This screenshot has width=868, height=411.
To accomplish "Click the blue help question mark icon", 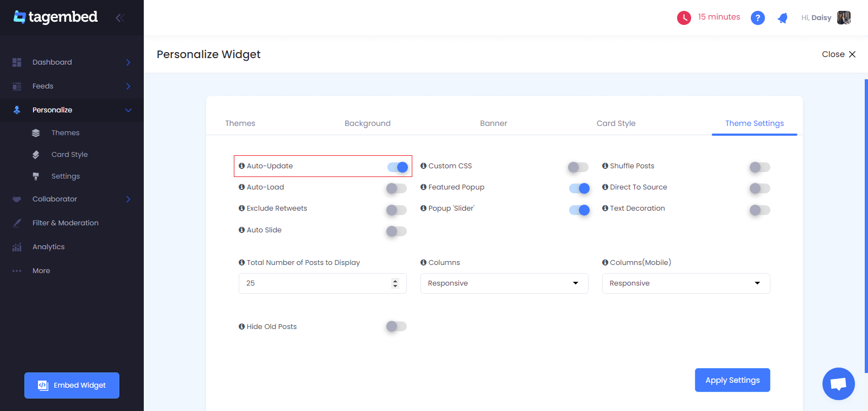I will [x=758, y=18].
